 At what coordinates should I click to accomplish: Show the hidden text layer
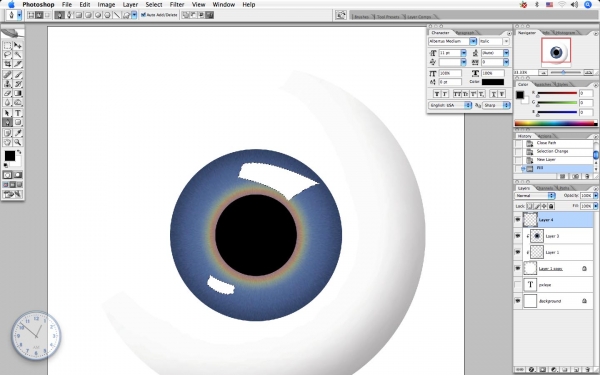(x=518, y=284)
